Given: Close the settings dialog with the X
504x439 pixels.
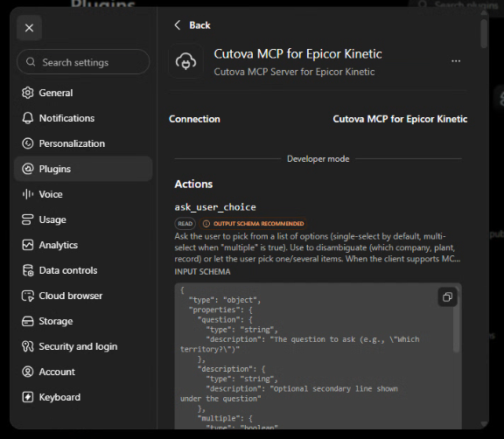Looking at the screenshot, I should pos(29,28).
